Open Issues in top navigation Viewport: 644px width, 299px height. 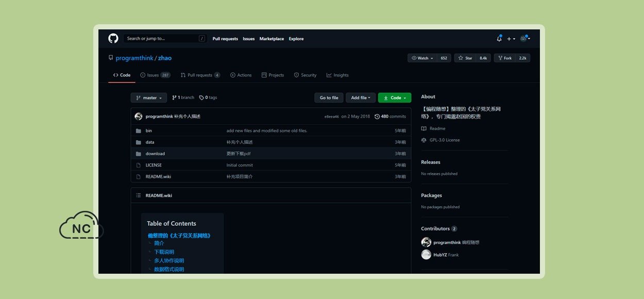point(249,39)
